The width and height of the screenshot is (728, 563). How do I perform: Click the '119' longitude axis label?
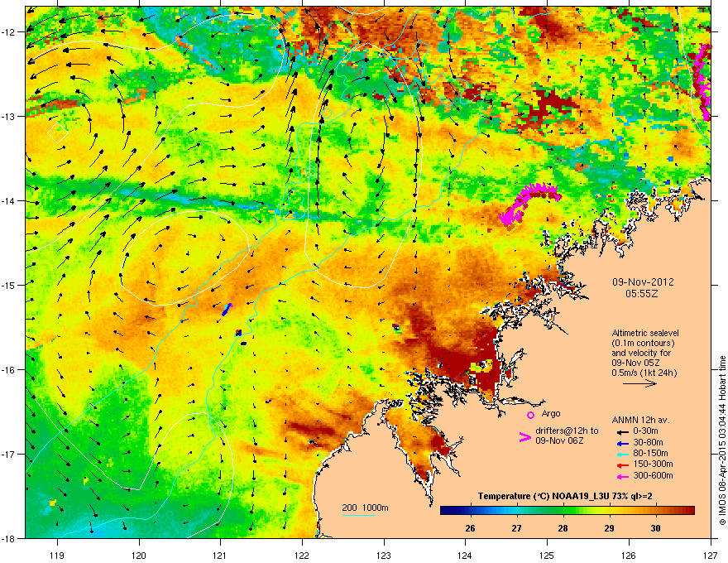[57, 555]
